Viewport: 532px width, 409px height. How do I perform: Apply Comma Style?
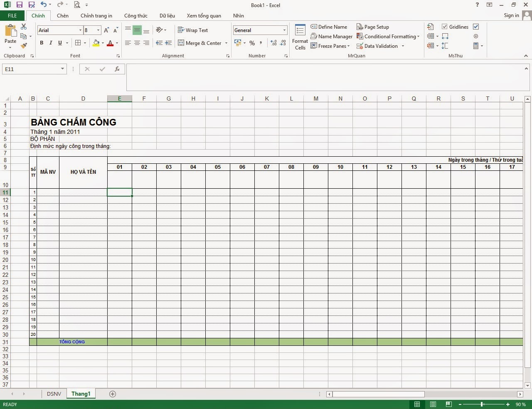pos(261,43)
